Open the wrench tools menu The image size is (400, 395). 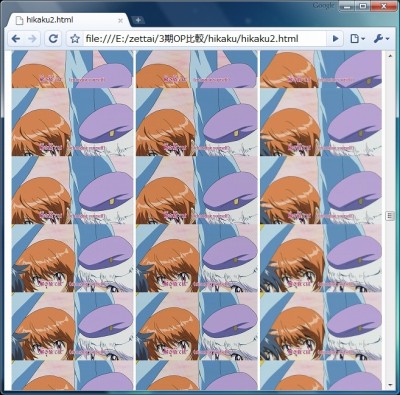[x=381, y=39]
